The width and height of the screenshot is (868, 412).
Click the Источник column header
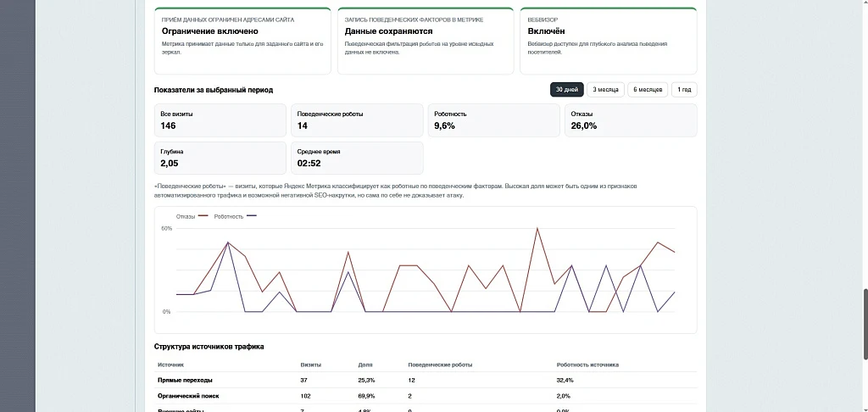click(170, 365)
